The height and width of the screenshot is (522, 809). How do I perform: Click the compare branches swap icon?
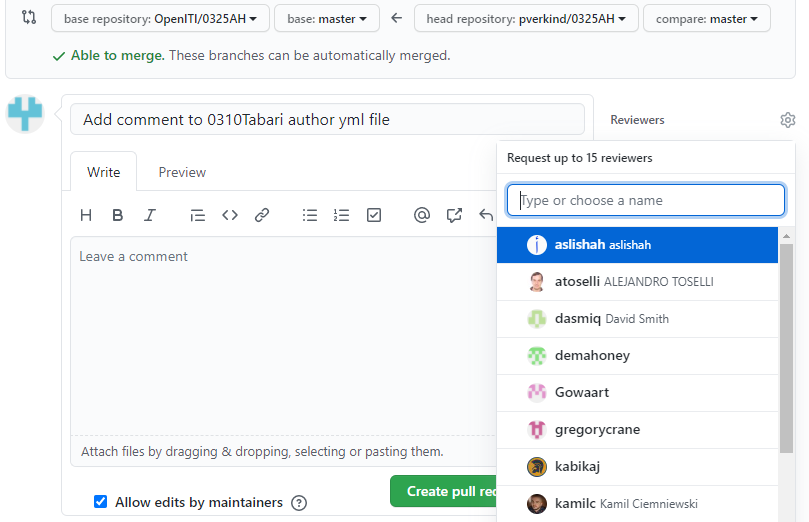[x=29, y=18]
